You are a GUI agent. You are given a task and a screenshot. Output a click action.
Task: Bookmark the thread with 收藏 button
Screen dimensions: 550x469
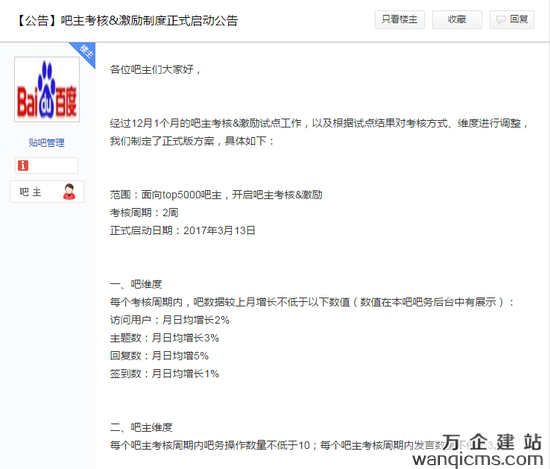coord(457,20)
